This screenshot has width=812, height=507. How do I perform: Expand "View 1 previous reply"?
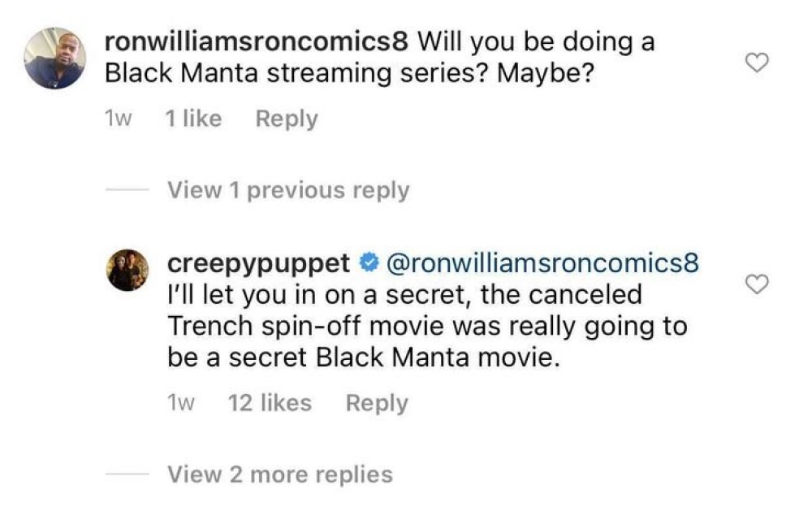tap(287, 190)
